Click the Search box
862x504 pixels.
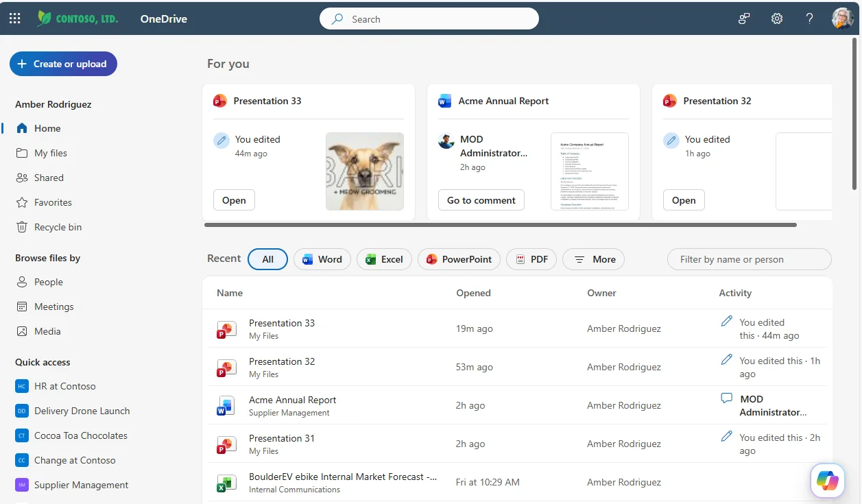click(429, 19)
